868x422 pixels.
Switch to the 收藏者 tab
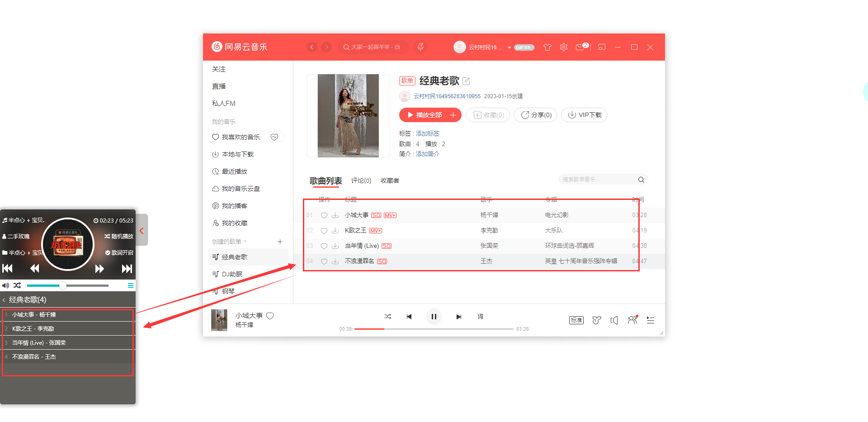[x=390, y=180]
